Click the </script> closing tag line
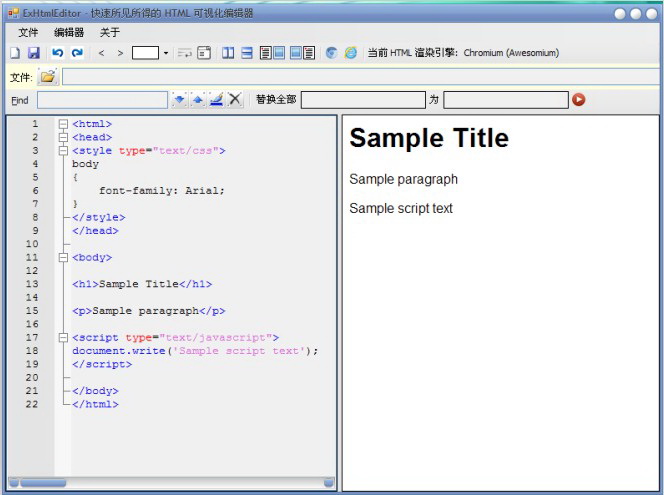The height and width of the screenshot is (495, 664). (x=102, y=364)
